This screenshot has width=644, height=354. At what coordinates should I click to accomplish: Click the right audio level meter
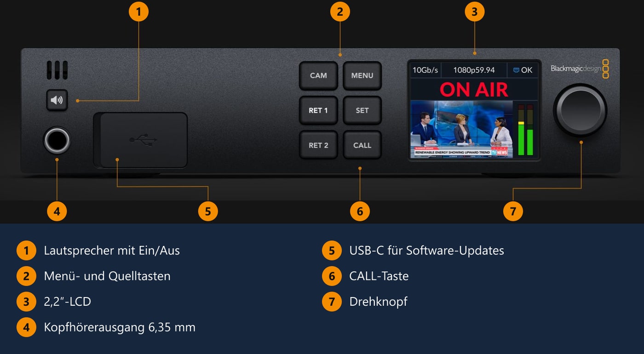click(x=530, y=130)
